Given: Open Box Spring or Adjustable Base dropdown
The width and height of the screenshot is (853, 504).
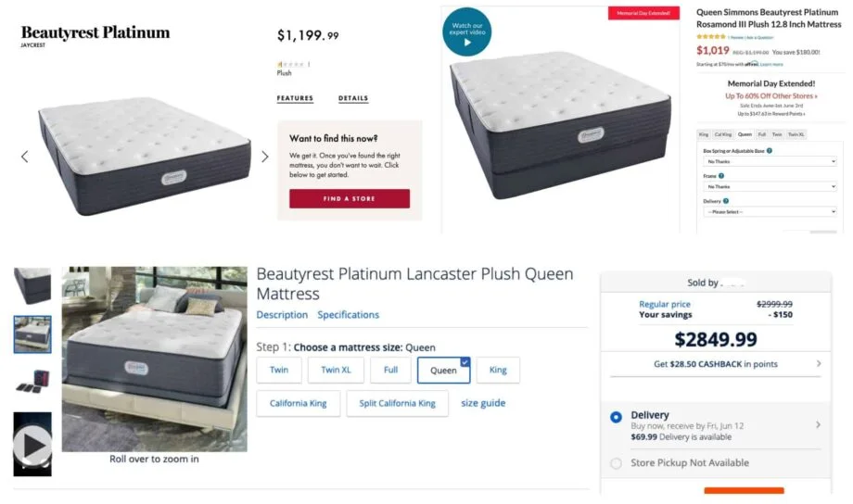Looking at the screenshot, I should (x=769, y=161).
